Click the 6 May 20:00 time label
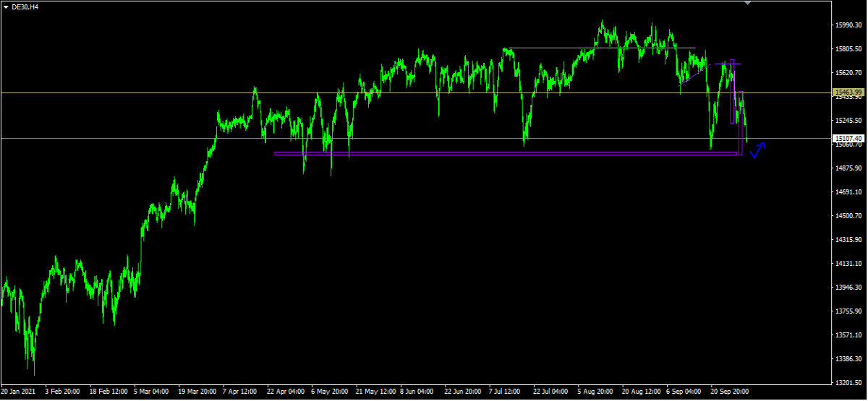 [329, 392]
